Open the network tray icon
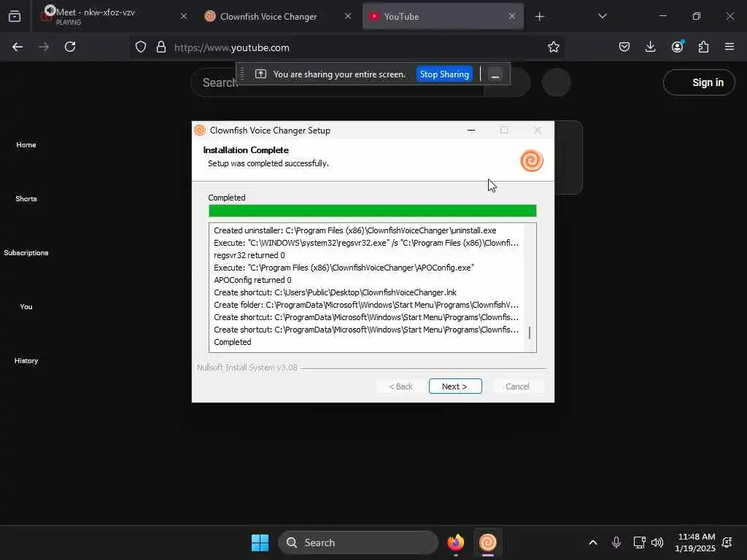Screen dimensions: 747x560 point(639,542)
